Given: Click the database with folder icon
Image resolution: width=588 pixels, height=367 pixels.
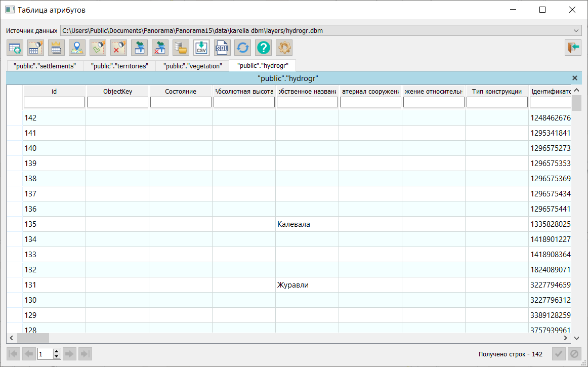Looking at the screenshot, I should 181,48.
